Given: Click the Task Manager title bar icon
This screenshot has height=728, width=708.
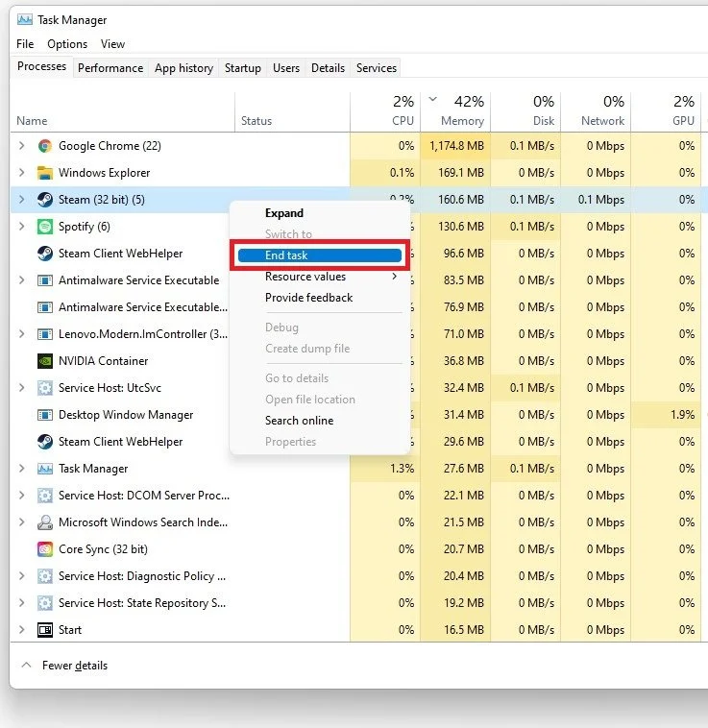Looking at the screenshot, I should click(x=25, y=19).
